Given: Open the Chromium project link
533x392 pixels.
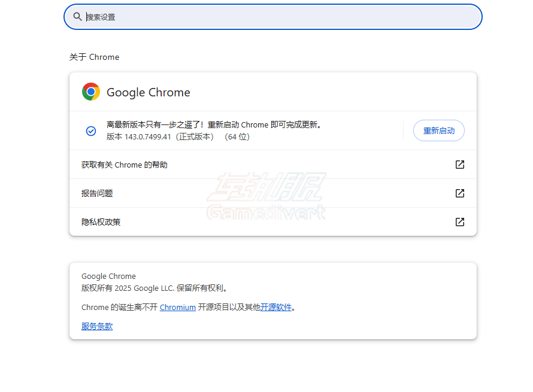Looking at the screenshot, I should pyautogui.click(x=177, y=307).
